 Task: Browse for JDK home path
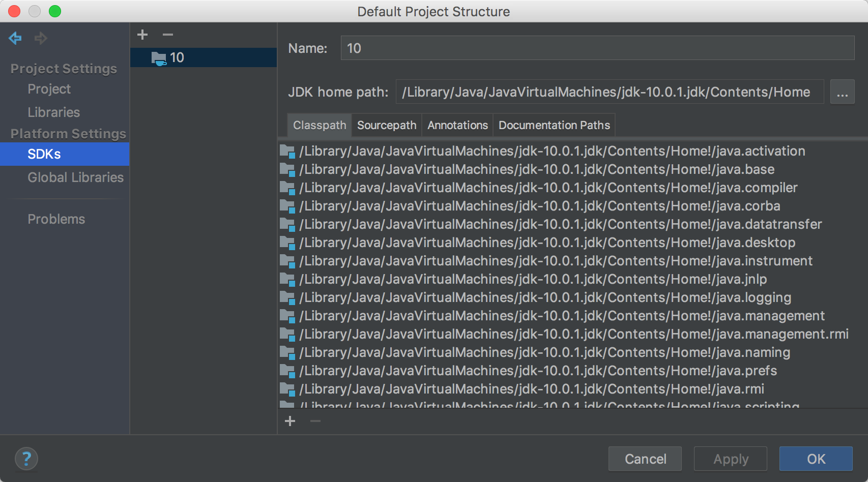pyautogui.click(x=842, y=92)
